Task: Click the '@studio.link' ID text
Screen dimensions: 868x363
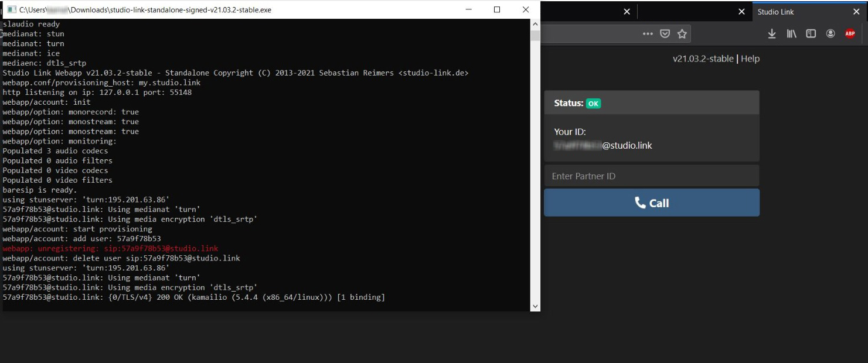Action: pyautogui.click(x=627, y=145)
